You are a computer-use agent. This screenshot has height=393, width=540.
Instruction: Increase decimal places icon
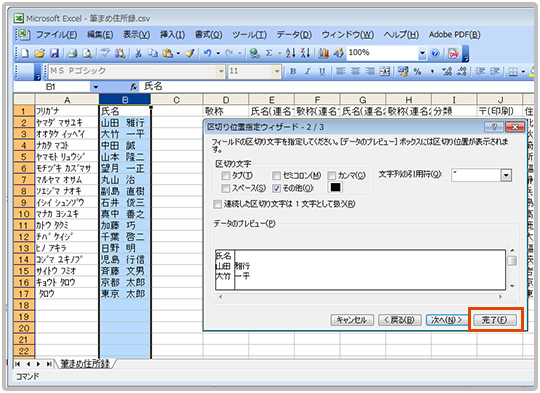click(447, 71)
